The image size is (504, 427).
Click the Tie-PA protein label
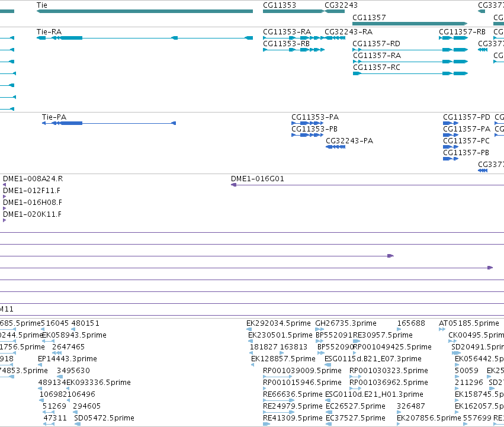pyautogui.click(x=54, y=117)
